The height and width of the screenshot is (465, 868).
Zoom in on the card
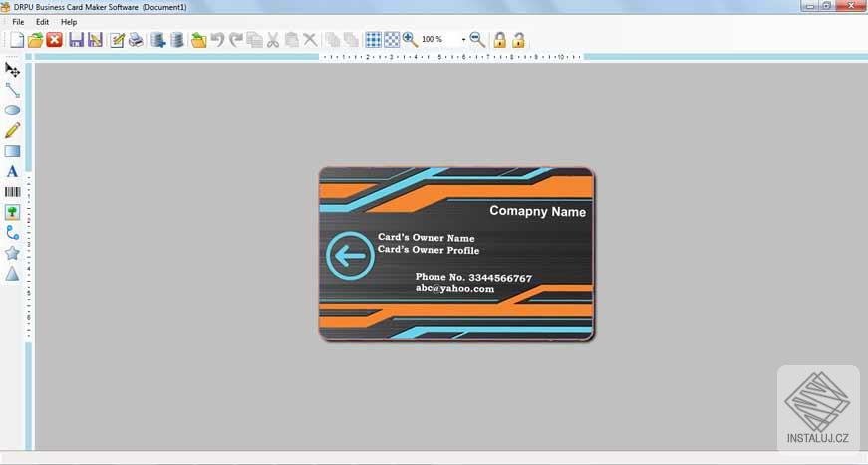coord(410,40)
